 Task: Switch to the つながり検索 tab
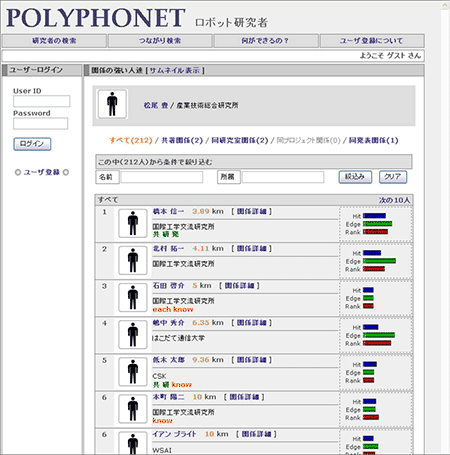point(160,41)
